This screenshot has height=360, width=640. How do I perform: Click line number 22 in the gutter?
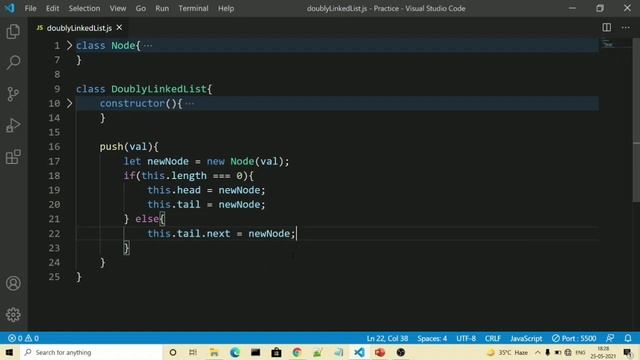54,233
